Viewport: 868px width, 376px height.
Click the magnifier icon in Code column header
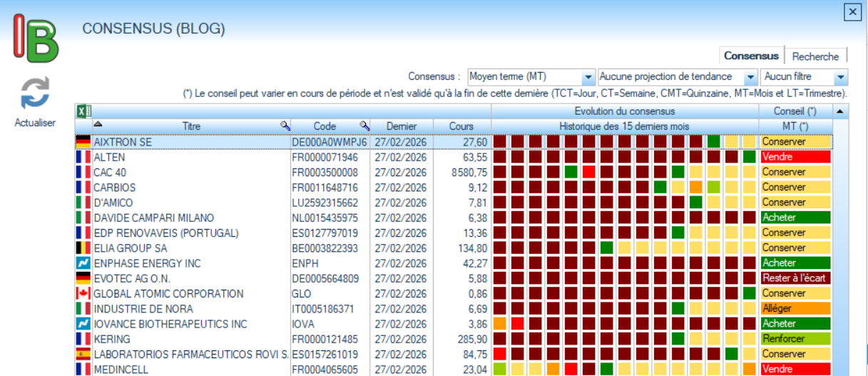click(364, 126)
